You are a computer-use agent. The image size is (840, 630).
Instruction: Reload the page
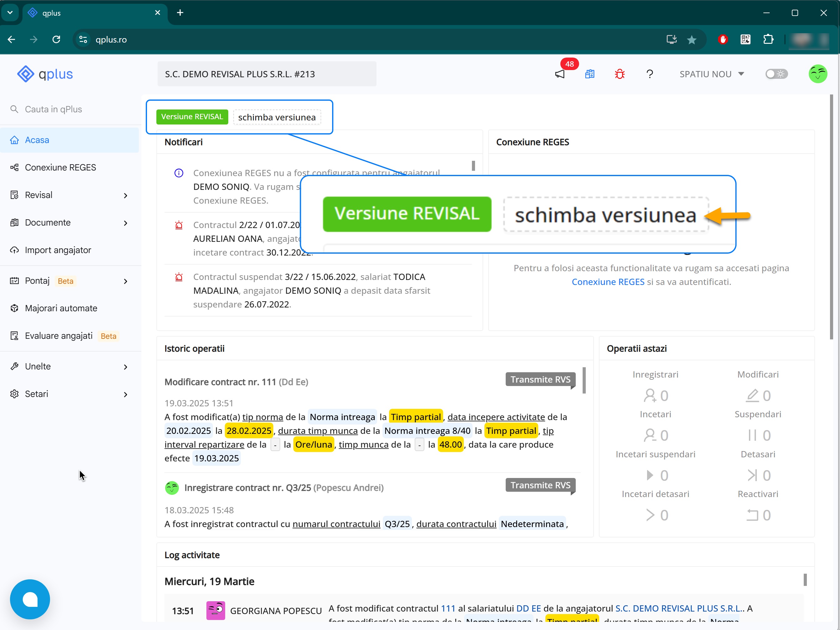click(x=56, y=39)
